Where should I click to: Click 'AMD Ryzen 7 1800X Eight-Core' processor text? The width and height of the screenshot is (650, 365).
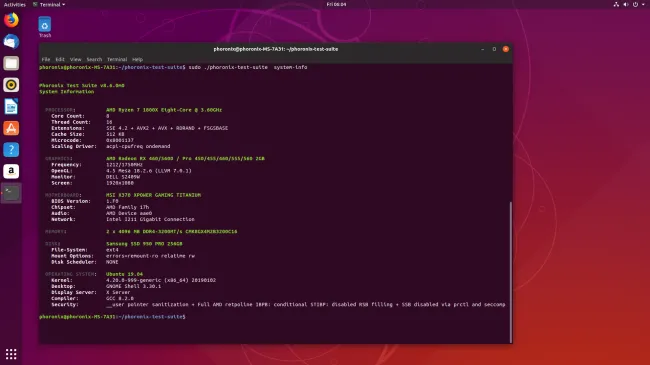(164, 110)
